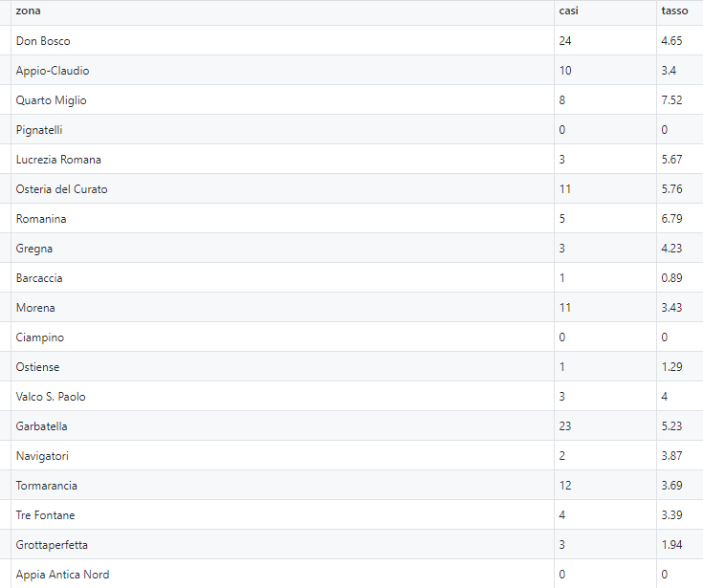Click the tasso column header
Screen dimensions: 703x588
coord(680,12)
